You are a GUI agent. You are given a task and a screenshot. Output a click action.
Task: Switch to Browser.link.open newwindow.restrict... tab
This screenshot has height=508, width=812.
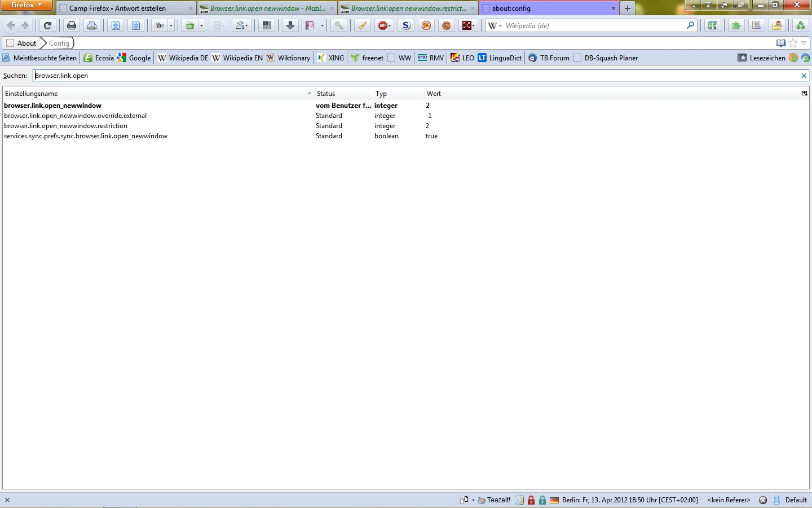click(x=409, y=8)
